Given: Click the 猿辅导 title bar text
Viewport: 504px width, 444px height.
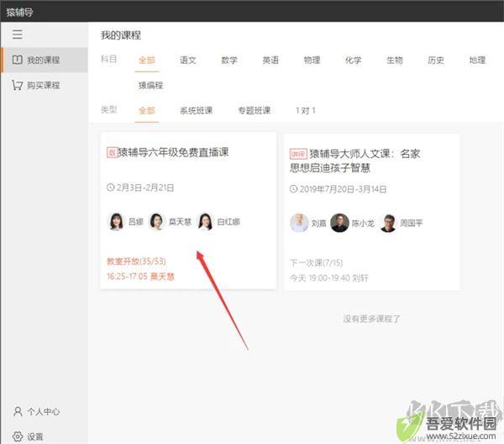Looking at the screenshot, I should [19, 13].
